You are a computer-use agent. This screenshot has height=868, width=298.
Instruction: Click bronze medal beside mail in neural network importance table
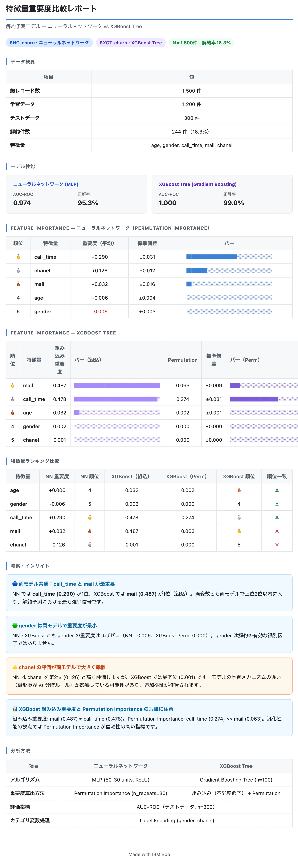(18, 284)
